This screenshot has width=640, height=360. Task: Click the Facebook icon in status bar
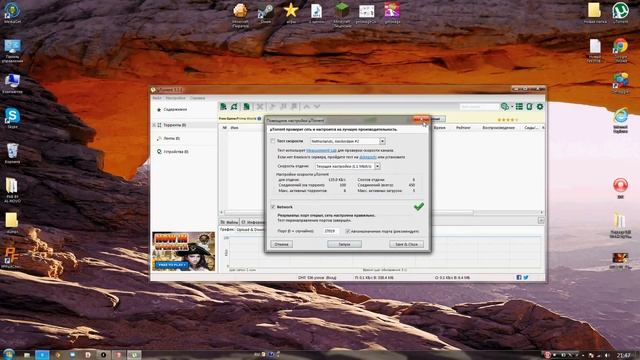tap(519, 278)
